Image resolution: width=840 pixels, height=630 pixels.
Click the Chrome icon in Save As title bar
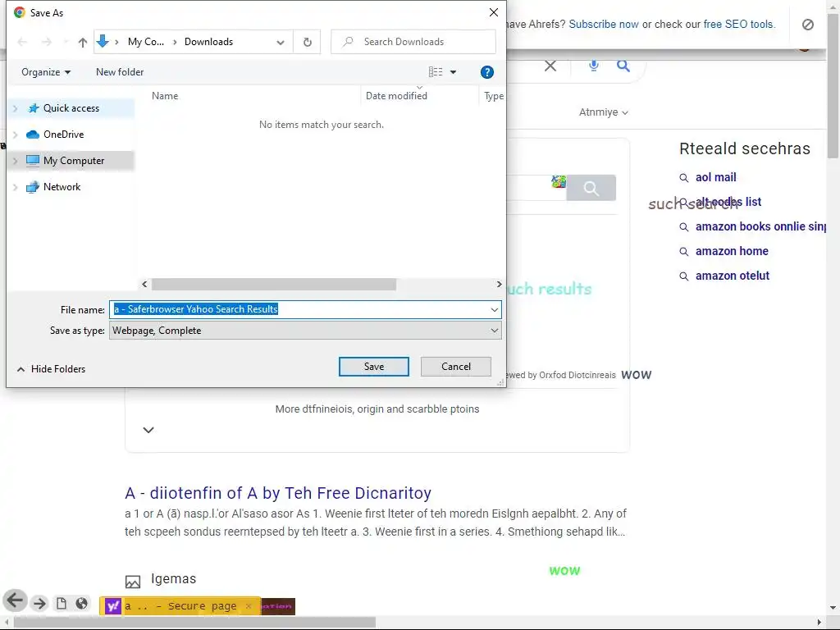(x=20, y=12)
